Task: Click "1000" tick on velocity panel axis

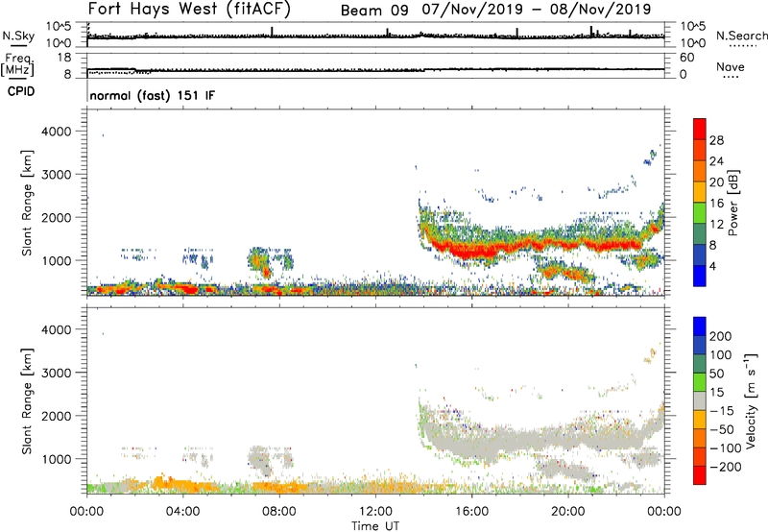Action: [x=56, y=459]
